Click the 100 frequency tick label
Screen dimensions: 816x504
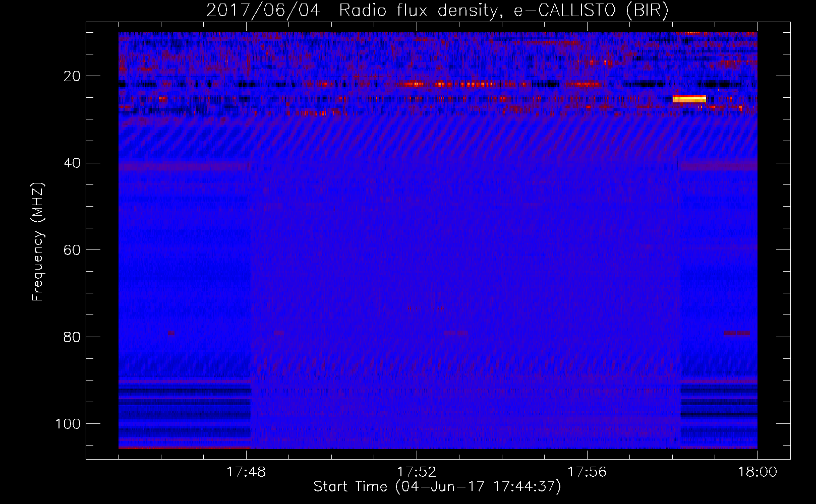68,424
